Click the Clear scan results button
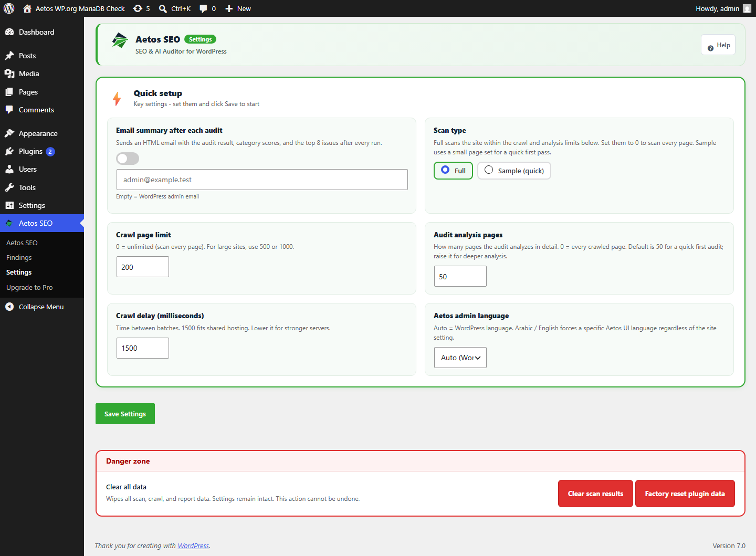 (x=595, y=494)
